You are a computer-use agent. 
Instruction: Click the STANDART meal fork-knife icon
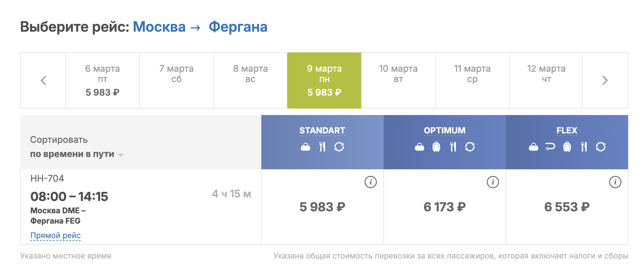pos(322,147)
